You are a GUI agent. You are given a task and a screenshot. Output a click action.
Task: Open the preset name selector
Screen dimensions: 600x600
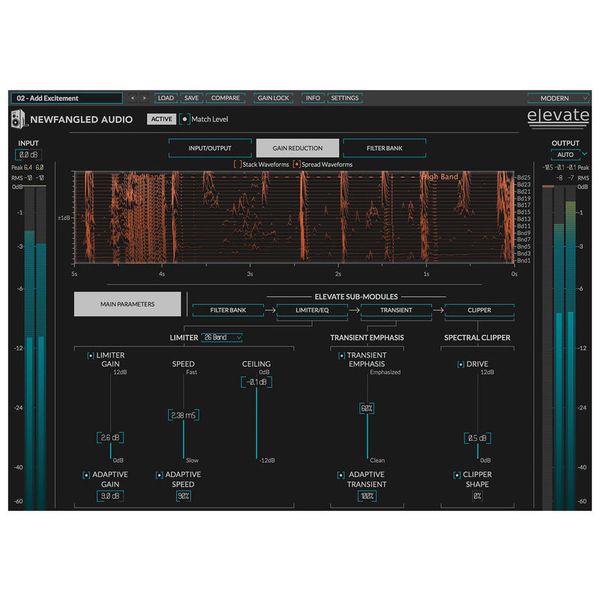pos(67,98)
